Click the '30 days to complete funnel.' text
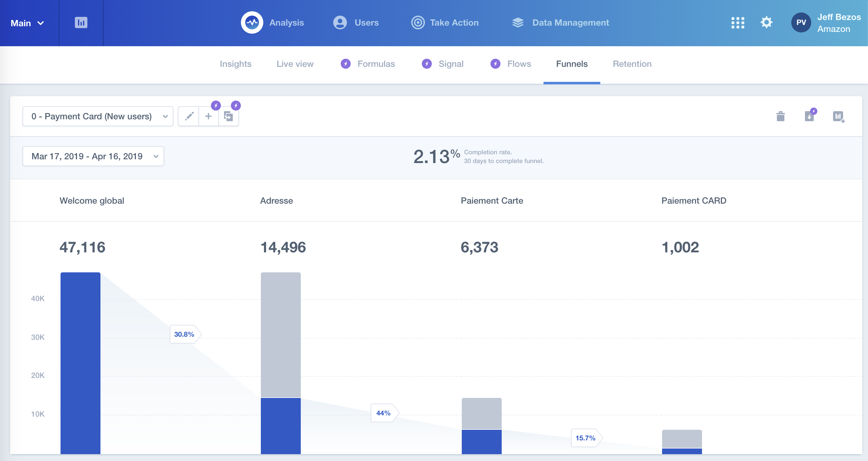868x461 pixels. click(503, 161)
